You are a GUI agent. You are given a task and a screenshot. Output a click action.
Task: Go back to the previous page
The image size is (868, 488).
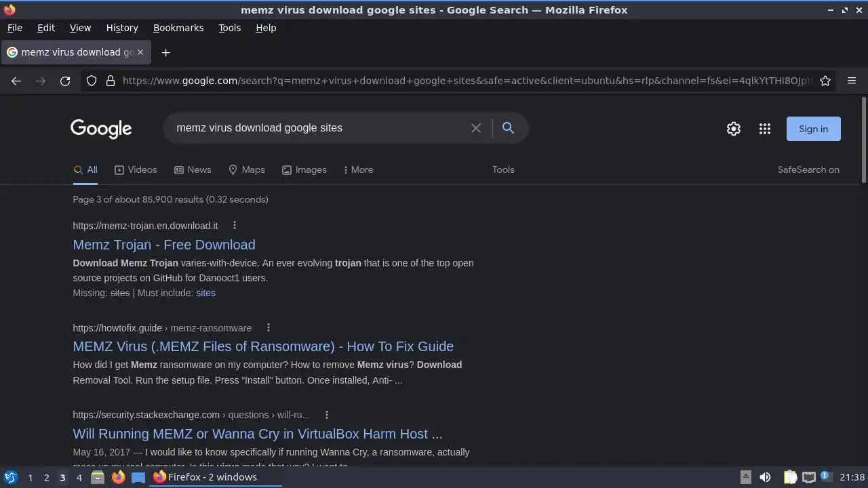tap(16, 81)
